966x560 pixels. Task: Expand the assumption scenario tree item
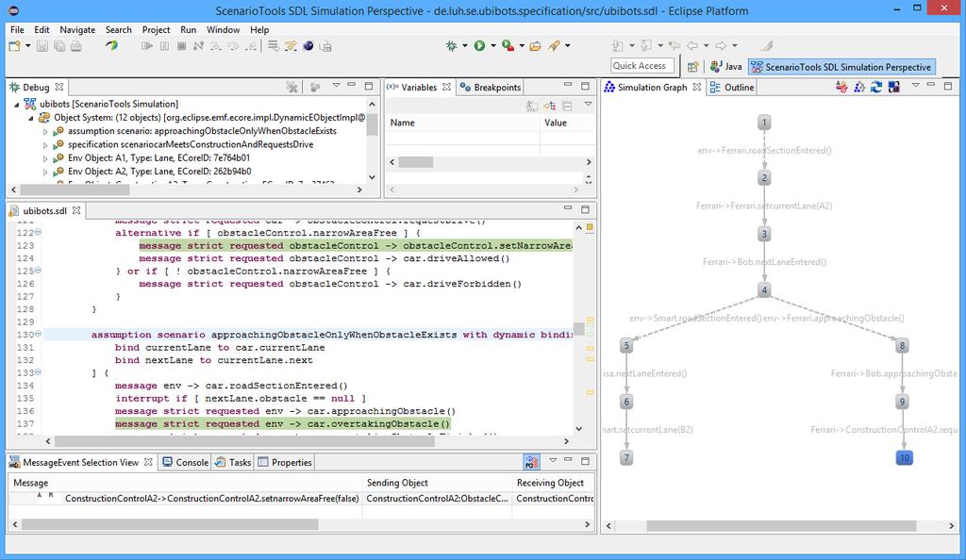(45, 132)
